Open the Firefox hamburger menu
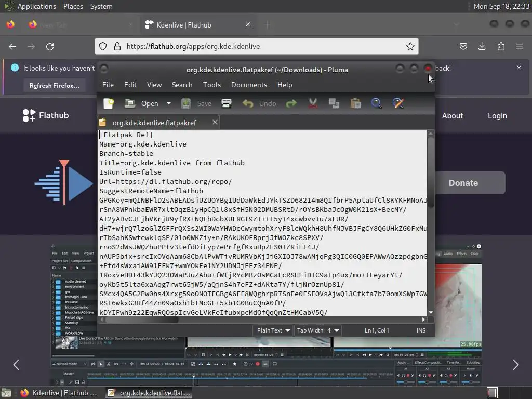The height and width of the screenshot is (399, 532). point(520,46)
